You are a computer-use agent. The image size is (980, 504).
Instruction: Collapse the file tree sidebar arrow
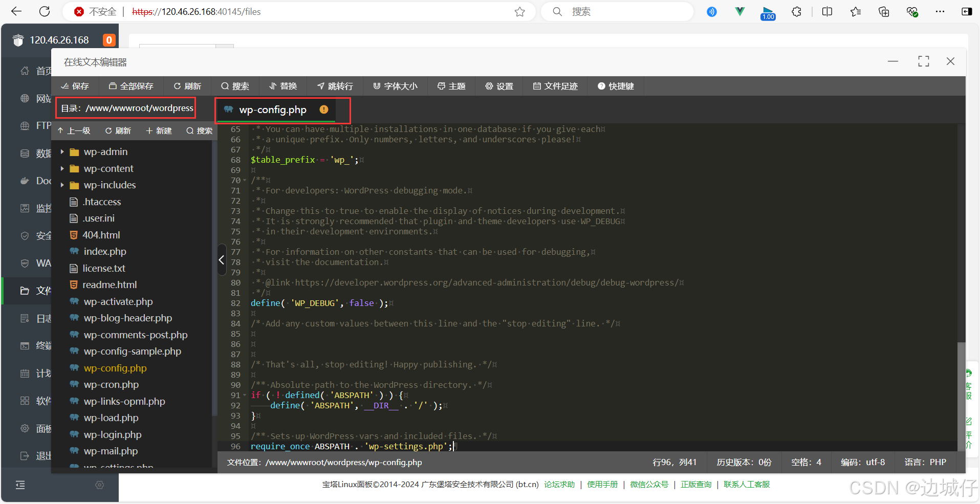[x=222, y=260]
